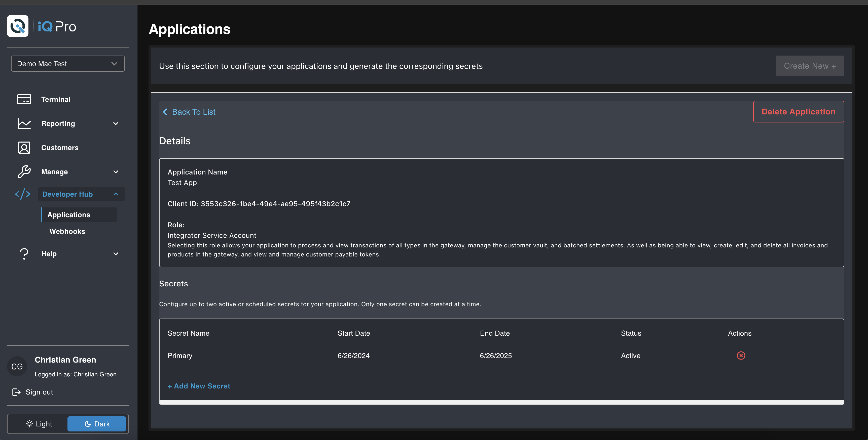Screen dimensions: 868x440
Task: Click the Add New Secret link
Action: coord(199,386)
